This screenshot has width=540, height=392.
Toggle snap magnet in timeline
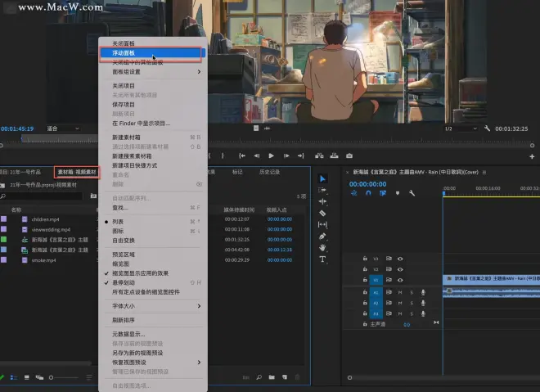[x=368, y=193]
